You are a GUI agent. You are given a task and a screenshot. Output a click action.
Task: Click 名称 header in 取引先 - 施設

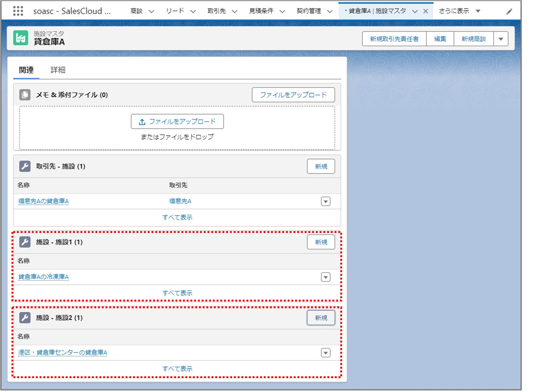(23, 185)
